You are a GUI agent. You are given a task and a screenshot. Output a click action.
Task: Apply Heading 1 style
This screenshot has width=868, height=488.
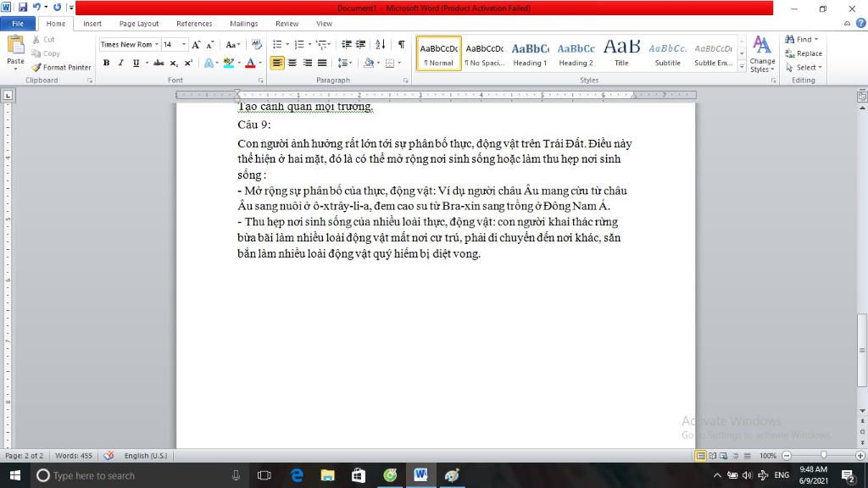530,53
